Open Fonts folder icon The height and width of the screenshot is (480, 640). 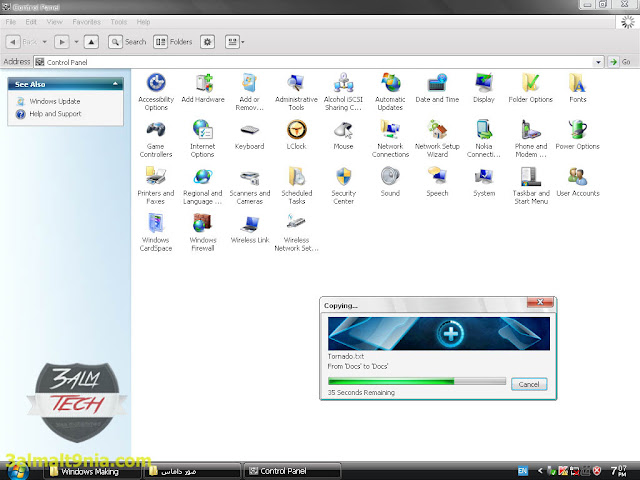point(578,88)
